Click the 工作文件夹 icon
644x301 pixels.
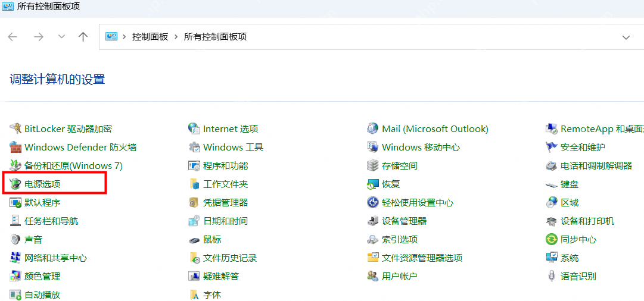point(194,184)
